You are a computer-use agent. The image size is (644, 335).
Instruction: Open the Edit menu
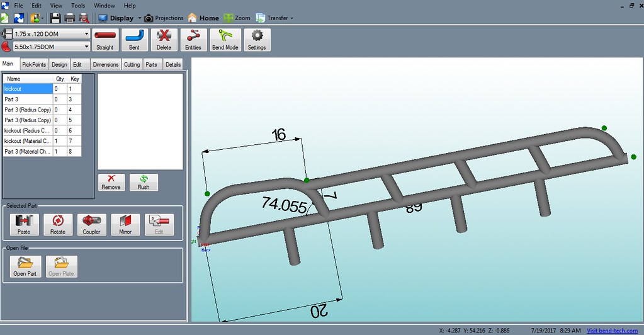37,5
